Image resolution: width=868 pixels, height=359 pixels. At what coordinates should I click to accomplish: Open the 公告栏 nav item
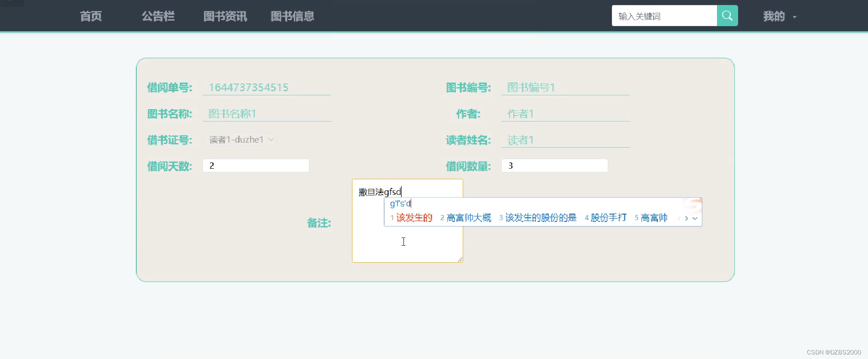[x=158, y=17]
